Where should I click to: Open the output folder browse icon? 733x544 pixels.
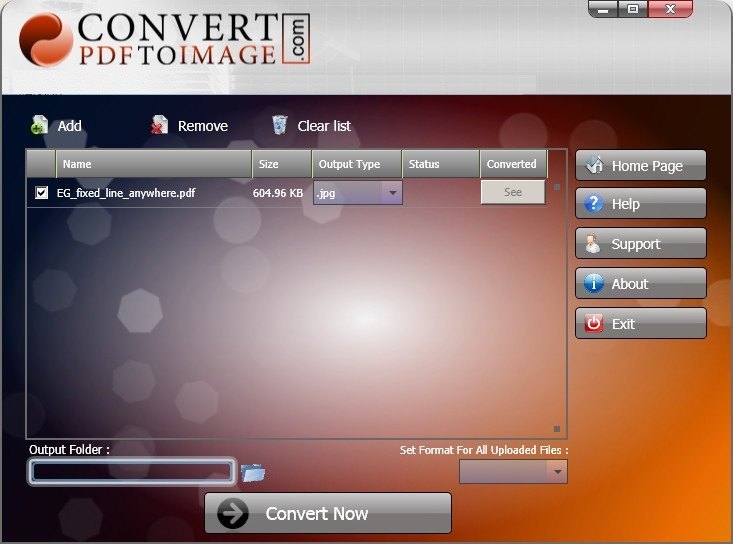point(253,472)
